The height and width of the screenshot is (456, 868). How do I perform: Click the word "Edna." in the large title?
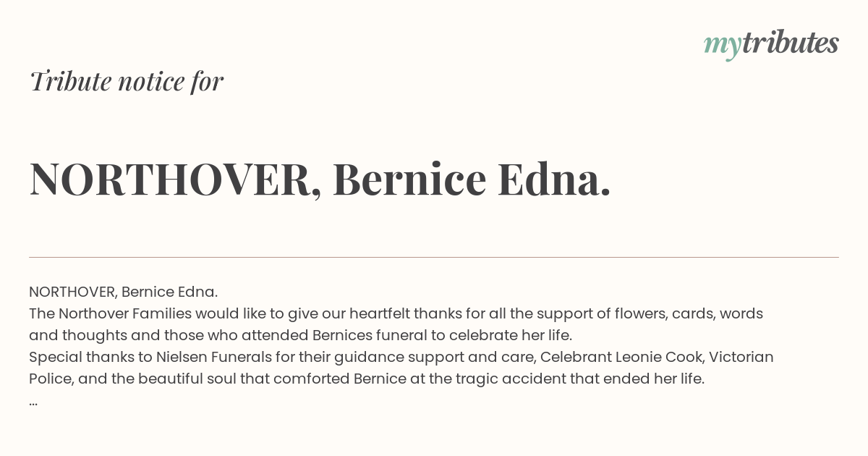pos(555,179)
